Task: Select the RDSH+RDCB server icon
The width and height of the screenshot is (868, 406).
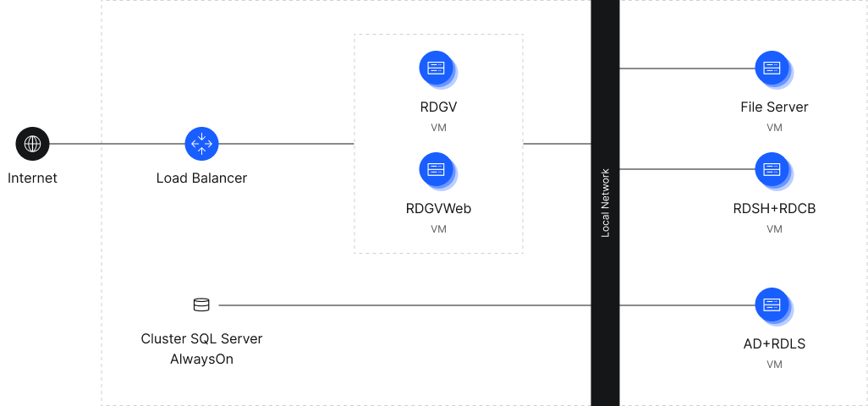Action: click(x=772, y=170)
